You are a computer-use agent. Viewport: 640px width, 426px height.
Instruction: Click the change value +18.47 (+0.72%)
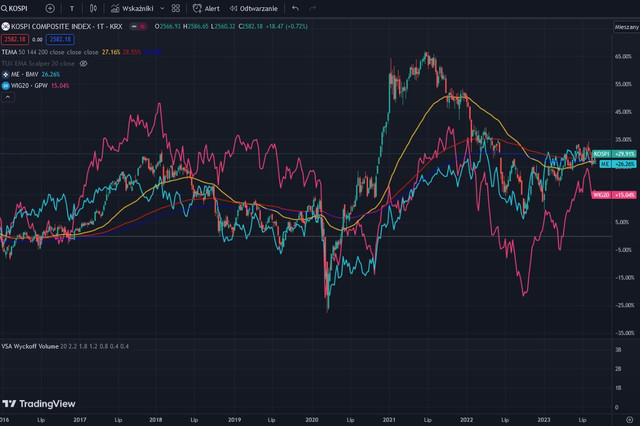pyautogui.click(x=287, y=27)
